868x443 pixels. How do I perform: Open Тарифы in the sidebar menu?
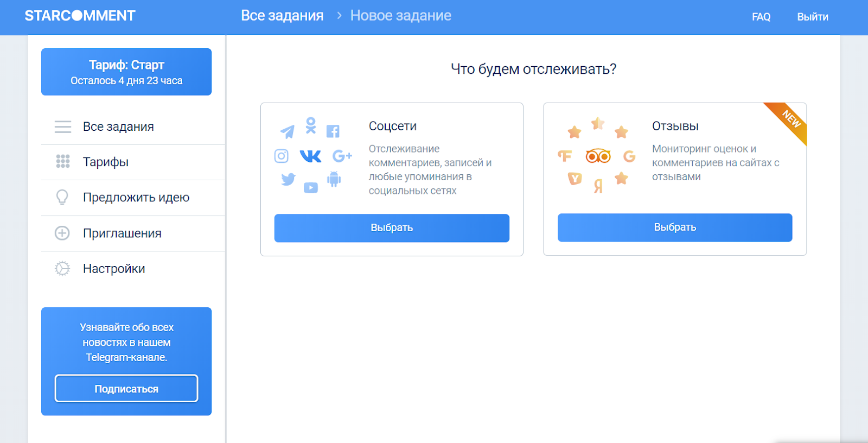pos(106,162)
